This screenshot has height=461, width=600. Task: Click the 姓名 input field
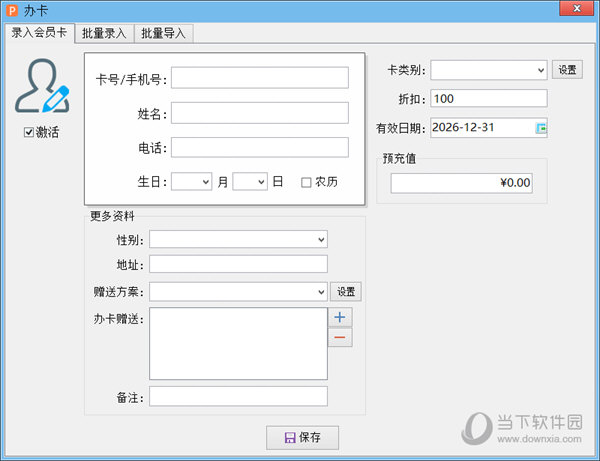tap(260, 113)
